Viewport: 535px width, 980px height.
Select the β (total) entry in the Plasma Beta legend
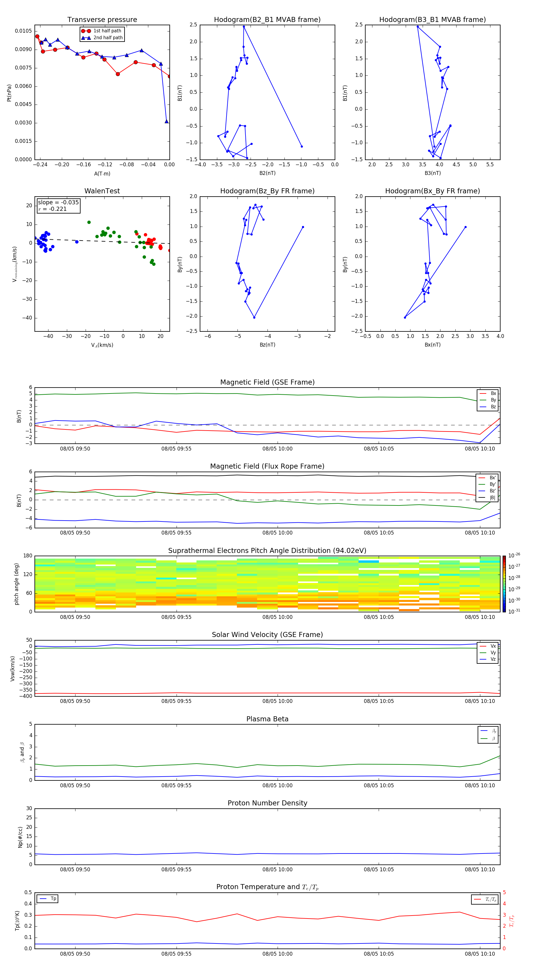point(488,739)
